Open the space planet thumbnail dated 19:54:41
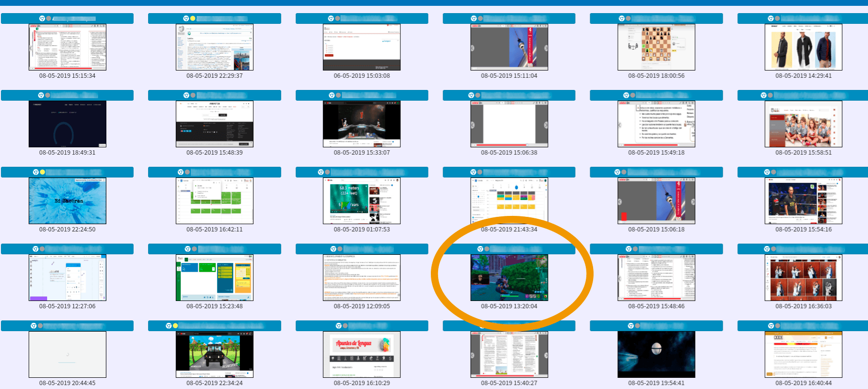The height and width of the screenshot is (389, 868). (656, 354)
